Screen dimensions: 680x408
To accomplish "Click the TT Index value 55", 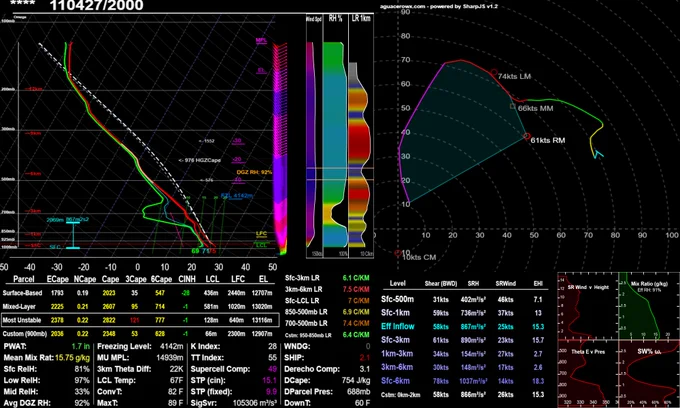I will click(272, 358).
